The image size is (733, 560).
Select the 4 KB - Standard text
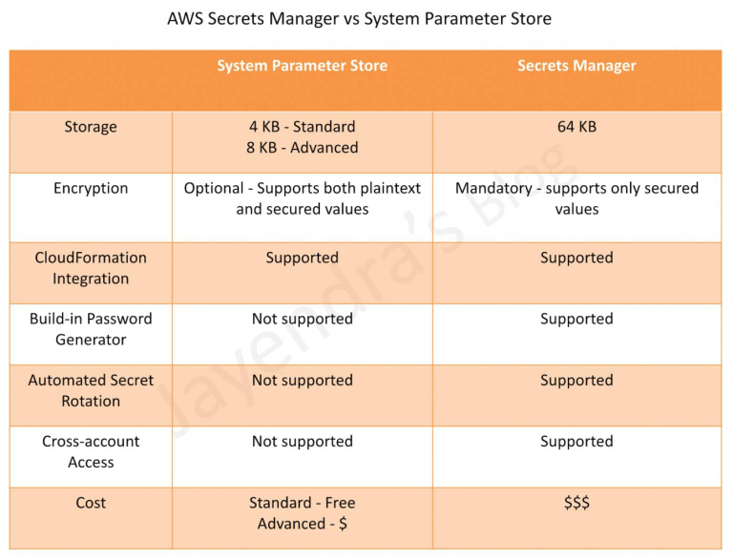coord(302,127)
